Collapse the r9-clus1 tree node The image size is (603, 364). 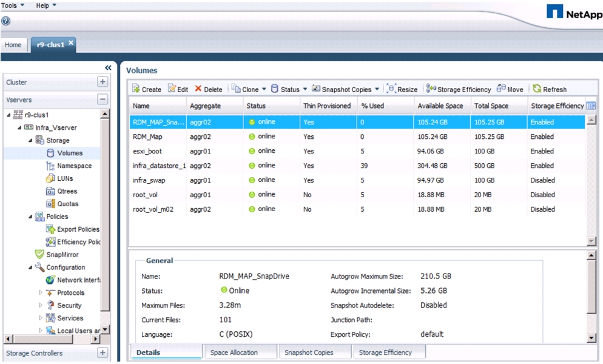[9, 115]
